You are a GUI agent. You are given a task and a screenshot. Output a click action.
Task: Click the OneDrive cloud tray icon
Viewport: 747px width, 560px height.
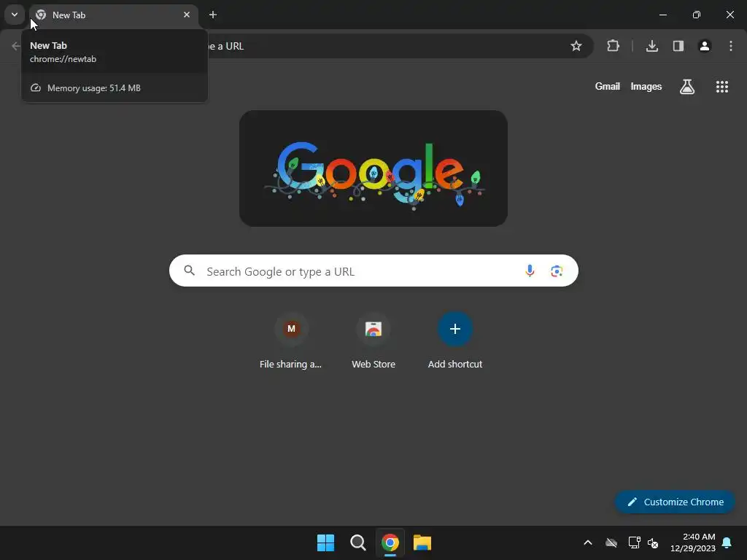(611, 542)
